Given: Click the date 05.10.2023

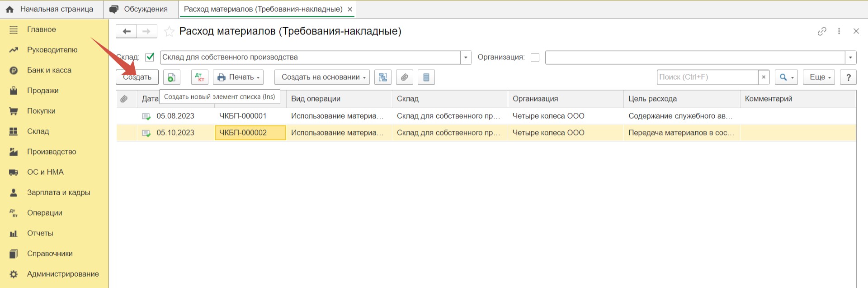Looking at the screenshot, I should click(x=175, y=133).
